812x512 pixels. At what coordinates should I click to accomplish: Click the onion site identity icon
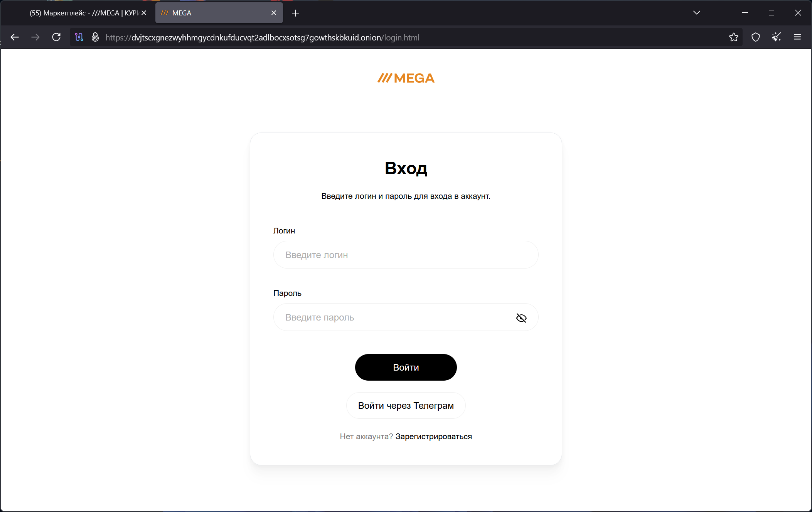click(x=95, y=37)
